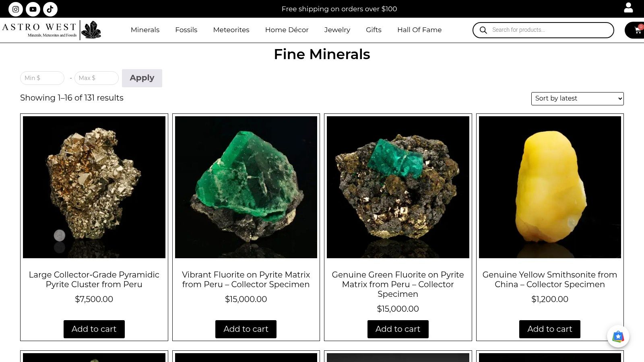Open the Sort by latest dropdown
This screenshot has width=644, height=362.
tap(578, 99)
